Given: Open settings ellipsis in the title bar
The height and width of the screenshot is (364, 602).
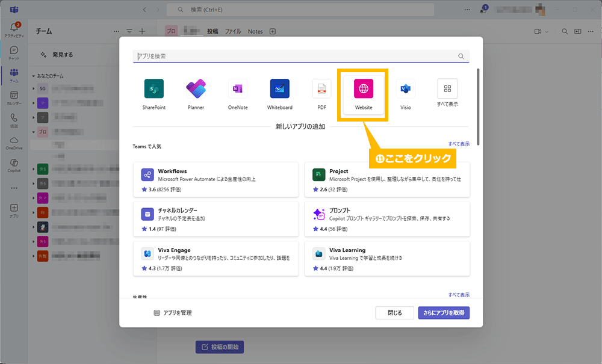Looking at the screenshot, I should 467,10.
